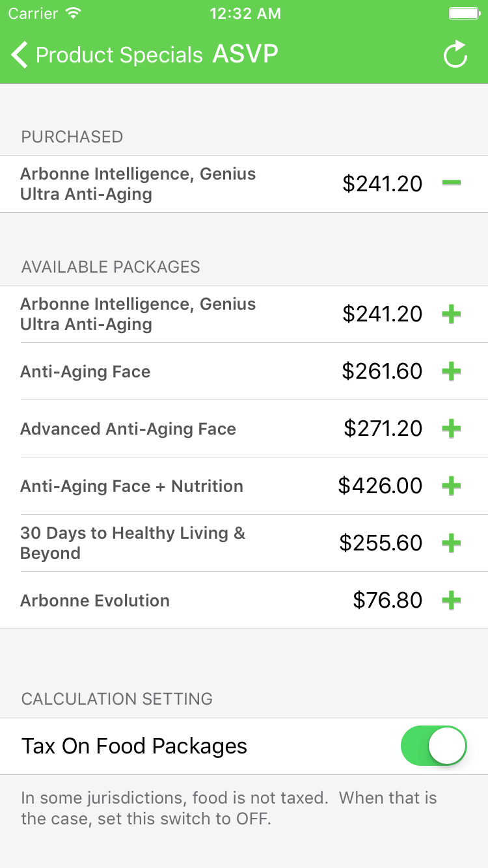Add the Anti-Aging Face package

451,372
